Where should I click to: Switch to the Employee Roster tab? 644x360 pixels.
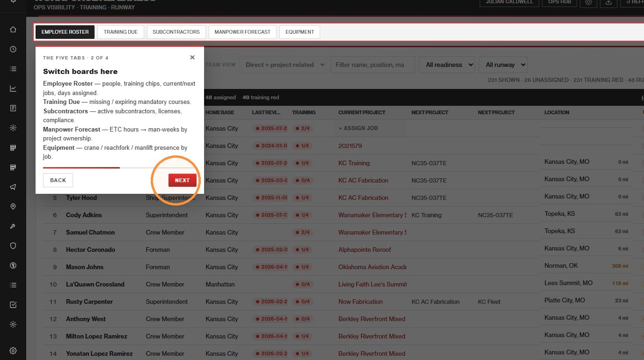pyautogui.click(x=65, y=32)
